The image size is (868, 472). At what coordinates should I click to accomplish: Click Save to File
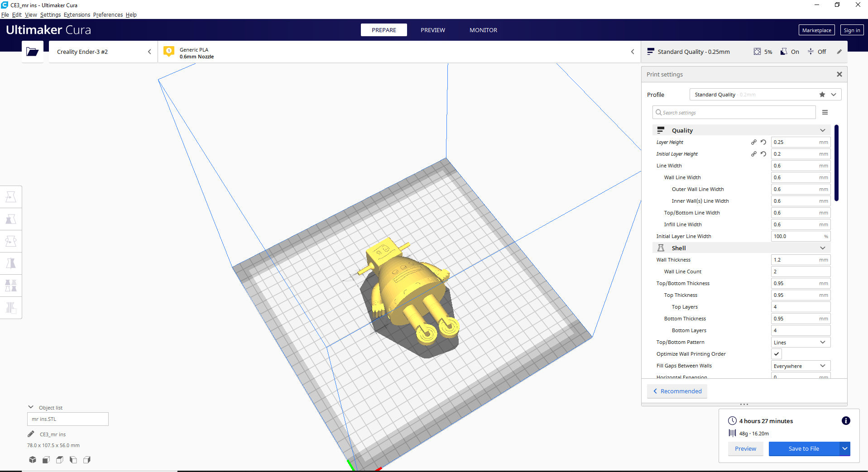point(804,448)
